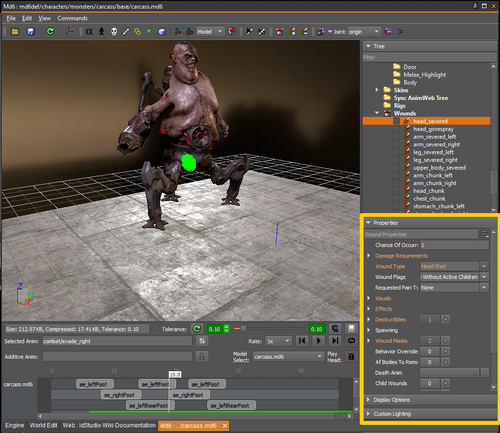
Task: Click the swap arrows beside Selected Anim
Action: 202,341
